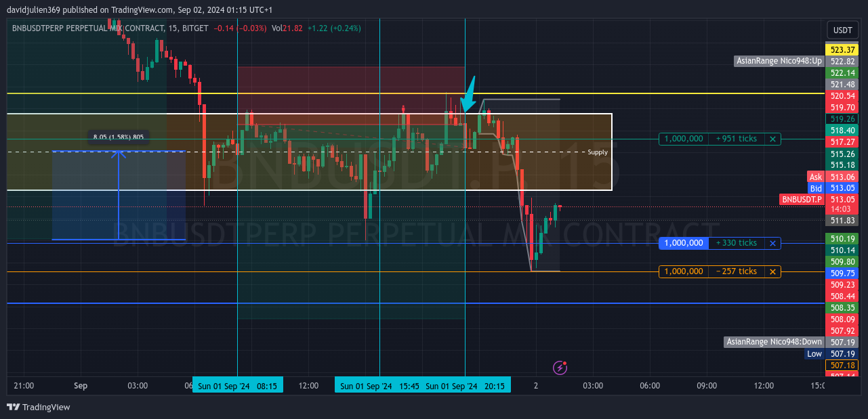Click the Sun 01 Sep '24 08:15 time marker
Screen dimensions: 868x419
coord(237,386)
